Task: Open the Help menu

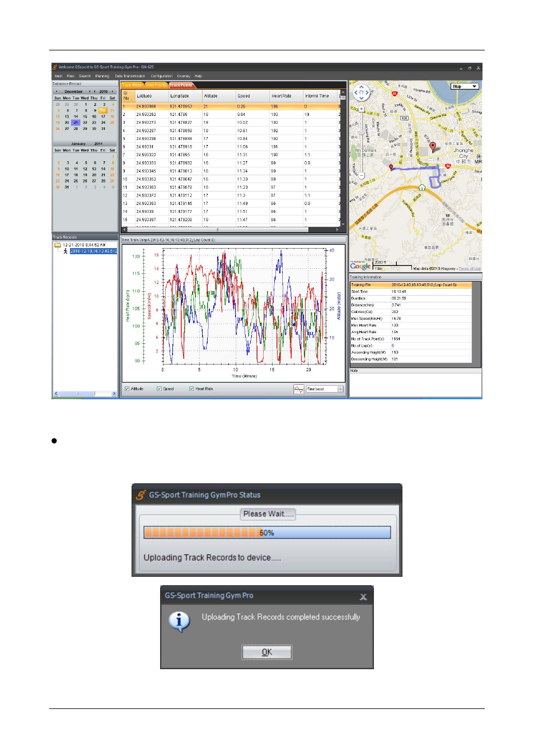Action: coord(198,76)
